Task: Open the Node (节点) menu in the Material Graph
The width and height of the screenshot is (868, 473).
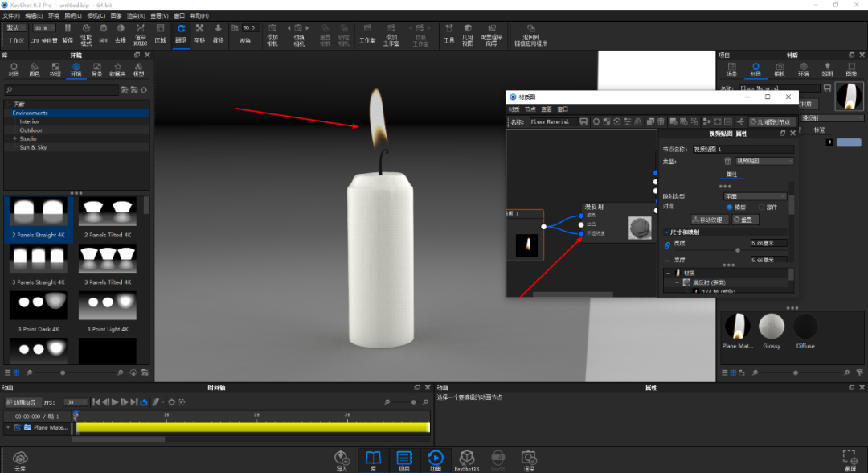Action: pos(530,109)
